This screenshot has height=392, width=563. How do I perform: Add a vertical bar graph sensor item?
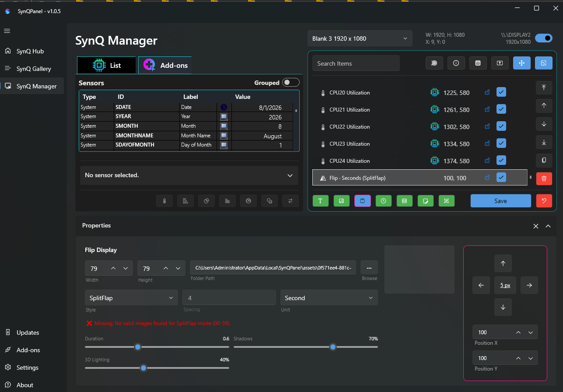227,201
